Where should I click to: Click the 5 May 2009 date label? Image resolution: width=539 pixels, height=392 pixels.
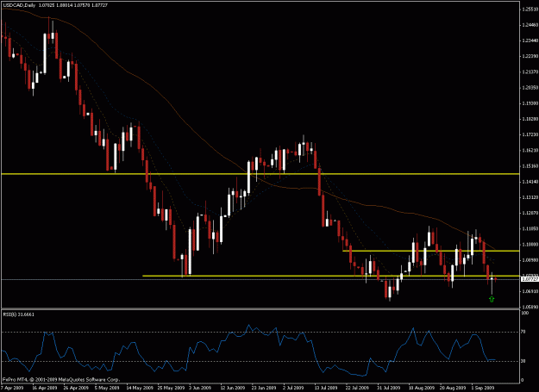[x=107, y=388]
